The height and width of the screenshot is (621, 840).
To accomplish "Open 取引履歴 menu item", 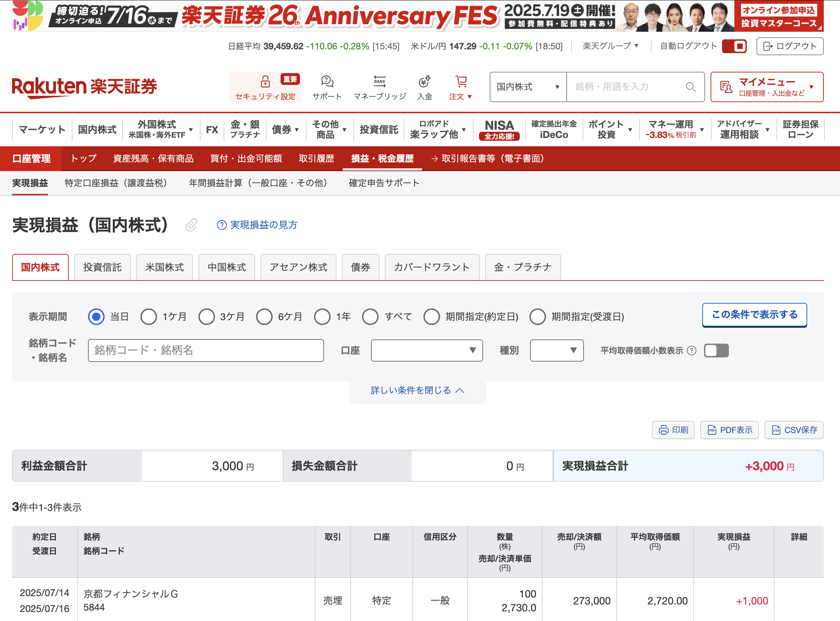I will [316, 159].
